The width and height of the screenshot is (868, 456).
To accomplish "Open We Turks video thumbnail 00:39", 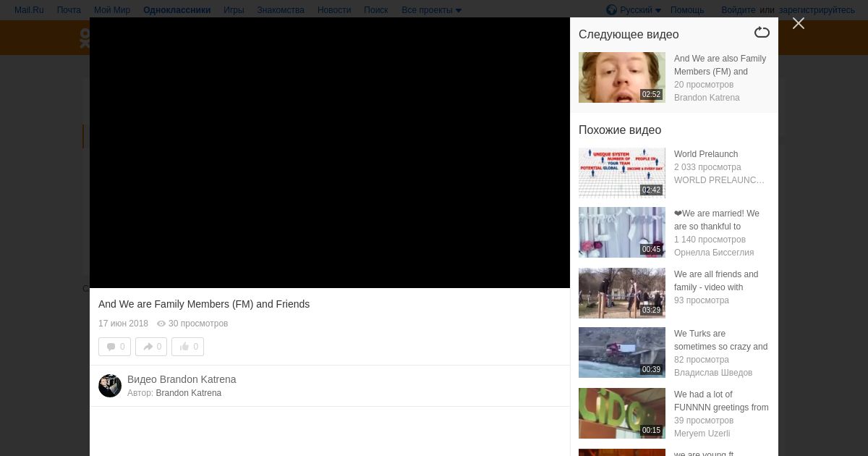I will (x=622, y=352).
